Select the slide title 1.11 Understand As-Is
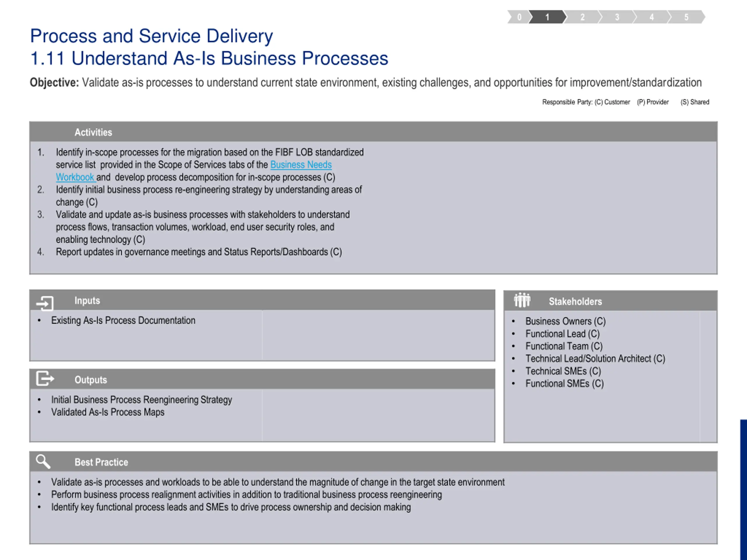The width and height of the screenshot is (747, 560). pos(209,58)
